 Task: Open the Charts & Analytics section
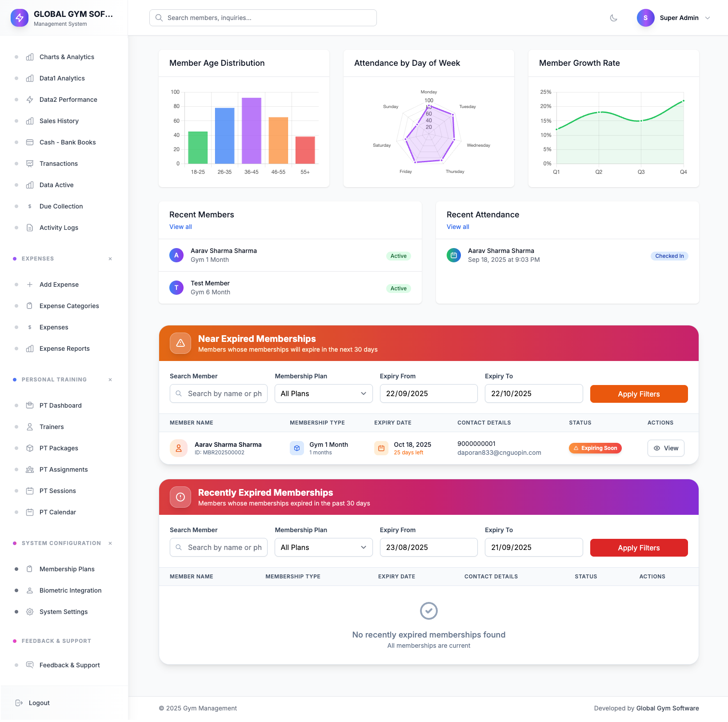click(66, 57)
